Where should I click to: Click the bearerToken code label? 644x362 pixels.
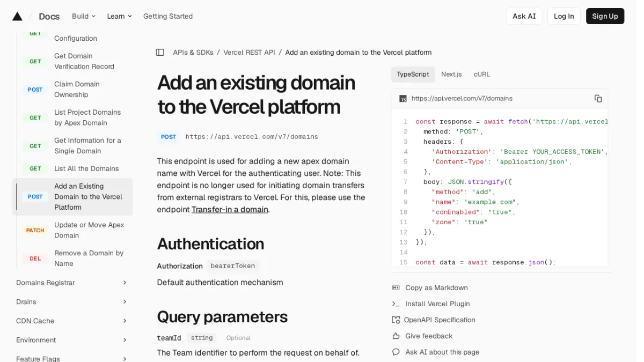tap(233, 266)
